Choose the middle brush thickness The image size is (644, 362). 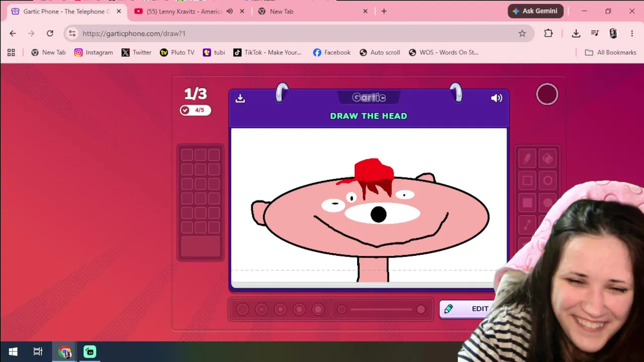click(x=280, y=310)
